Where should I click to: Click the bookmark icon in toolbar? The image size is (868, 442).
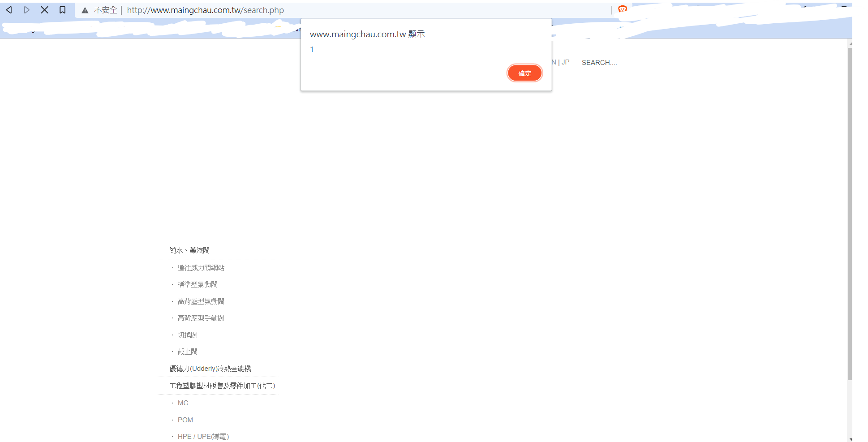point(63,10)
